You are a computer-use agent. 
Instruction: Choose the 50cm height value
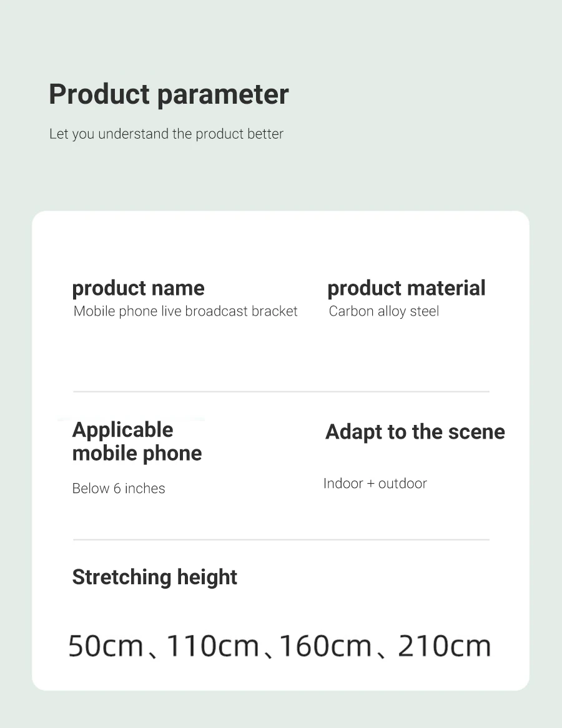(106, 646)
